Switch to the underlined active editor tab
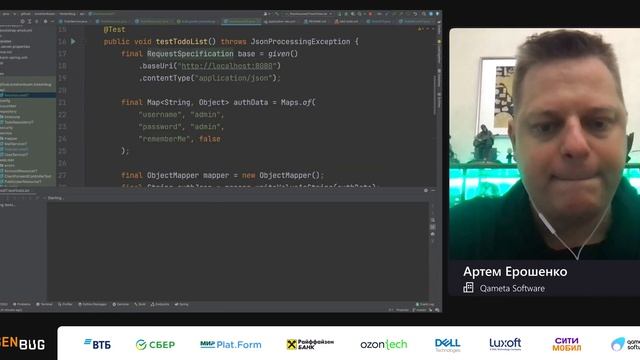640x360 pixels. click(x=241, y=21)
